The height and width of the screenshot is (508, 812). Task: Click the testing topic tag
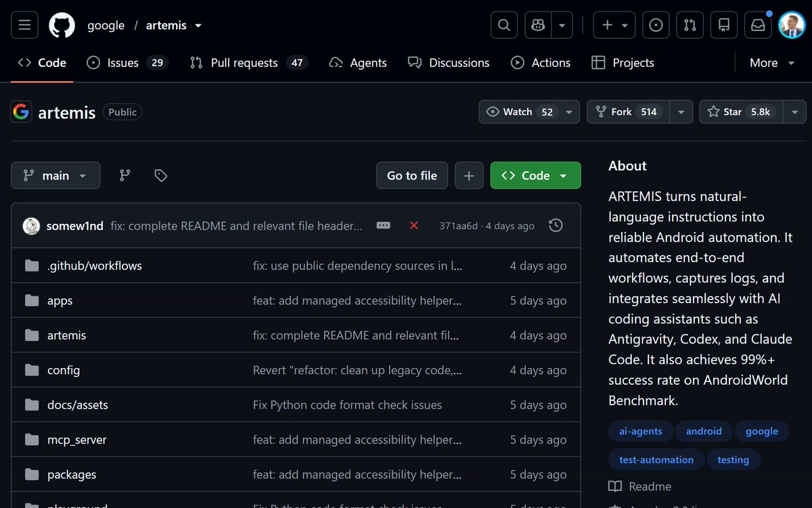point(734,459)
